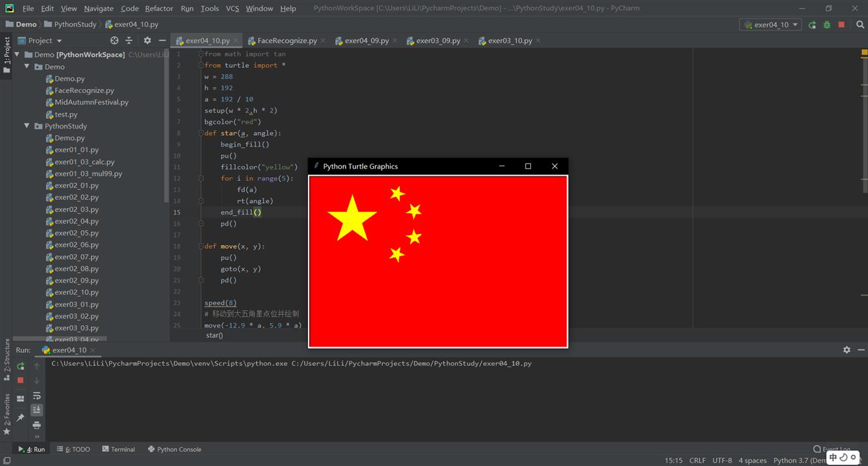Image resolution: width=868 pixels, height=466 pixels.
Task: Collapse all in the Project panel toolbar
Action: click(x=129, y=40)
